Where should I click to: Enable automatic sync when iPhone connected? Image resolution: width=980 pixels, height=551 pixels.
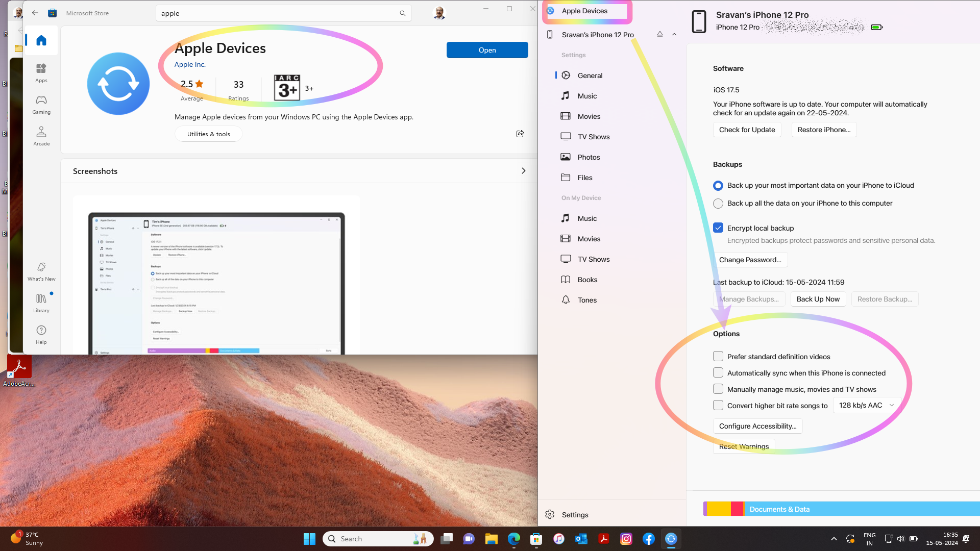[718, 372]
